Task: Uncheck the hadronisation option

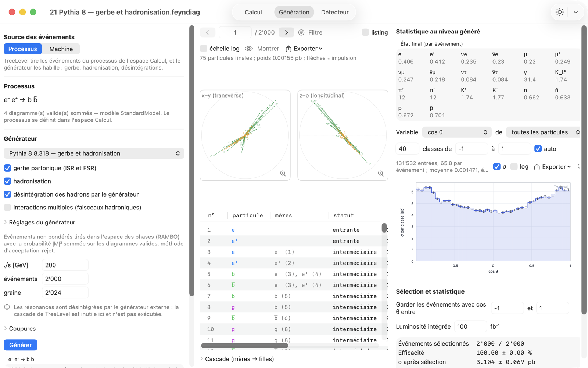Action: tap(7, 181)
